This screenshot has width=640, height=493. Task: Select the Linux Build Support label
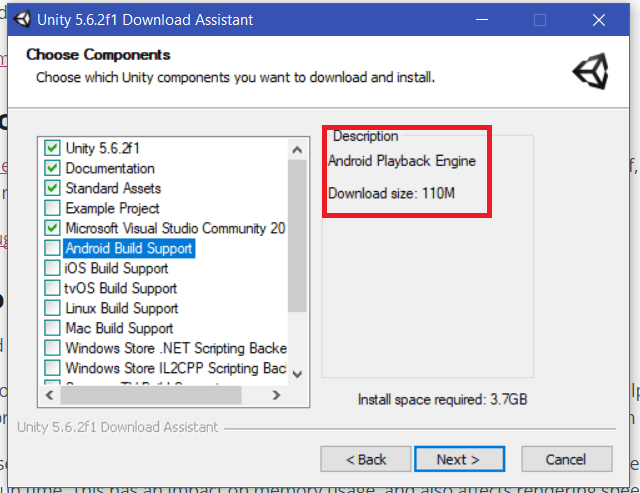(122, 308)
